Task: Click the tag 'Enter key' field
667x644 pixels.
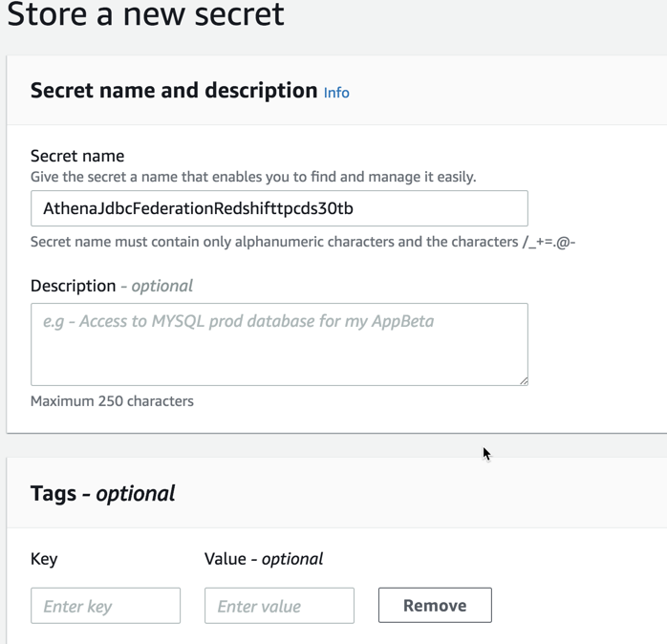Action: (x=105, y=606)
